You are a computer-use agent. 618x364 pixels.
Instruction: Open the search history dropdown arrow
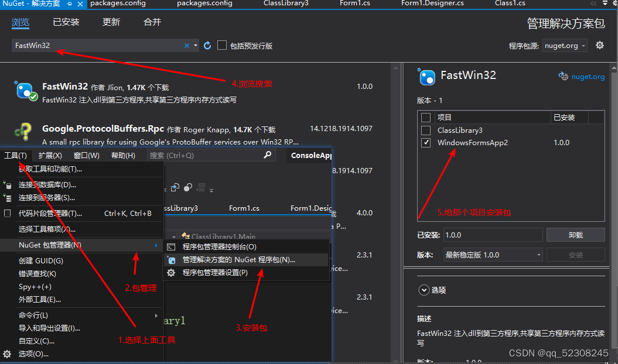(196, 46)
